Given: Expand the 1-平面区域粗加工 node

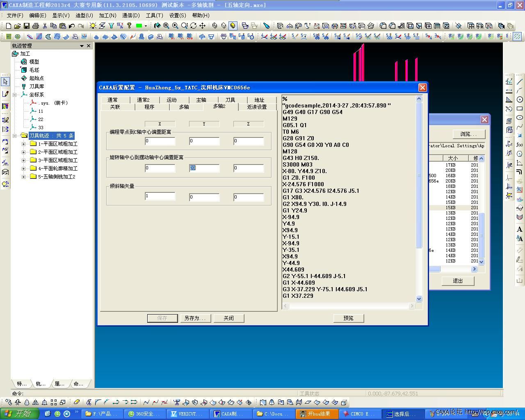Looking at the screenshot, I should coord(23,144).
